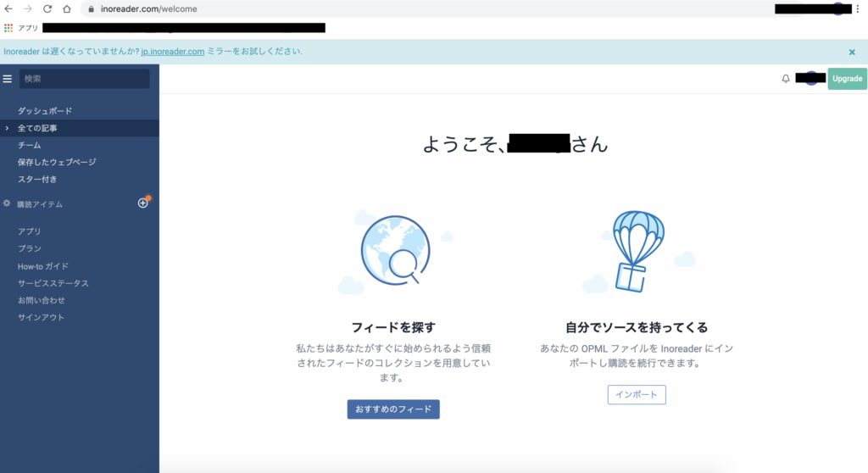This screenshot has width=868, height=473.
Task: Open スター付き in the sidebar
Action: pyautogui.click(x=37, y=180)
